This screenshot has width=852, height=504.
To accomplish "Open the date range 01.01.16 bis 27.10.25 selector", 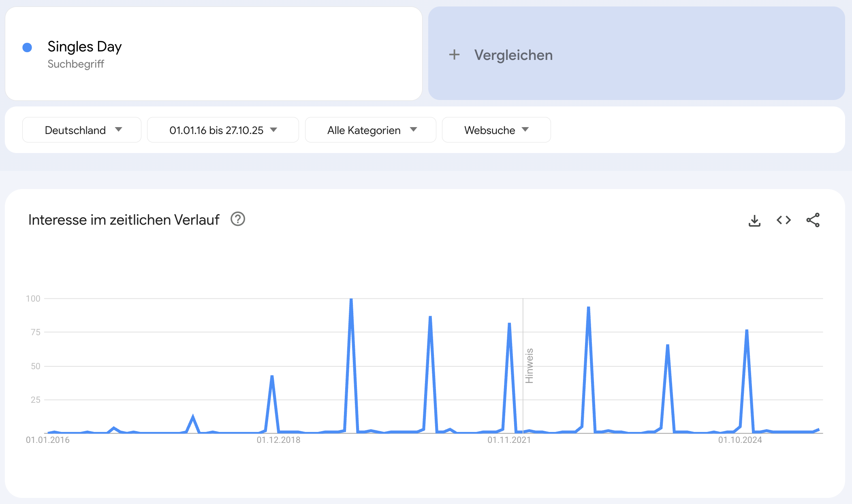I will 222,130.
